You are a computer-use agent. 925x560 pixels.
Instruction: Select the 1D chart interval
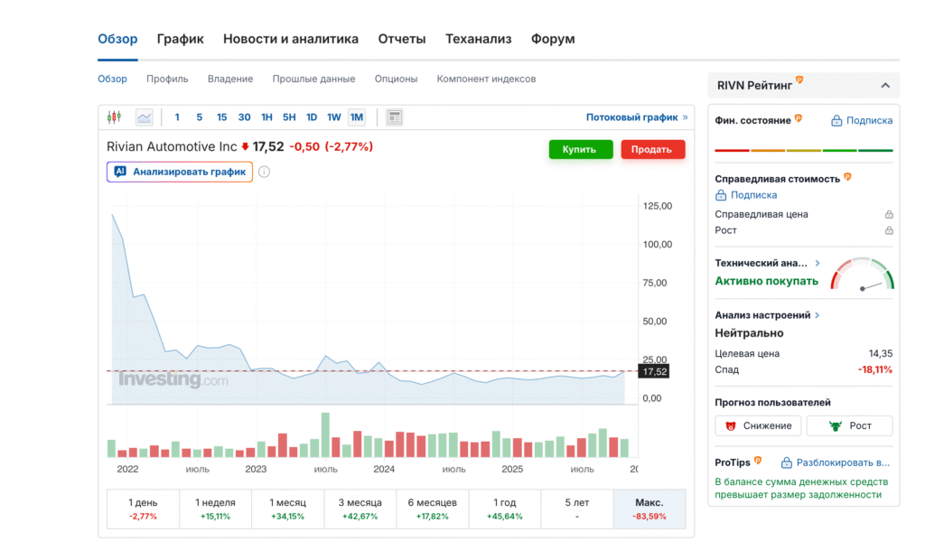pyautogui.click(x=311, y=117)
